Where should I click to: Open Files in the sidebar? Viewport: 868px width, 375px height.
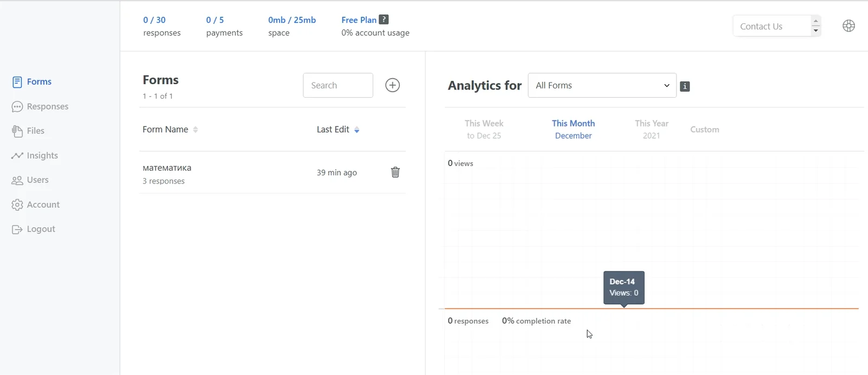coord(28,131)
